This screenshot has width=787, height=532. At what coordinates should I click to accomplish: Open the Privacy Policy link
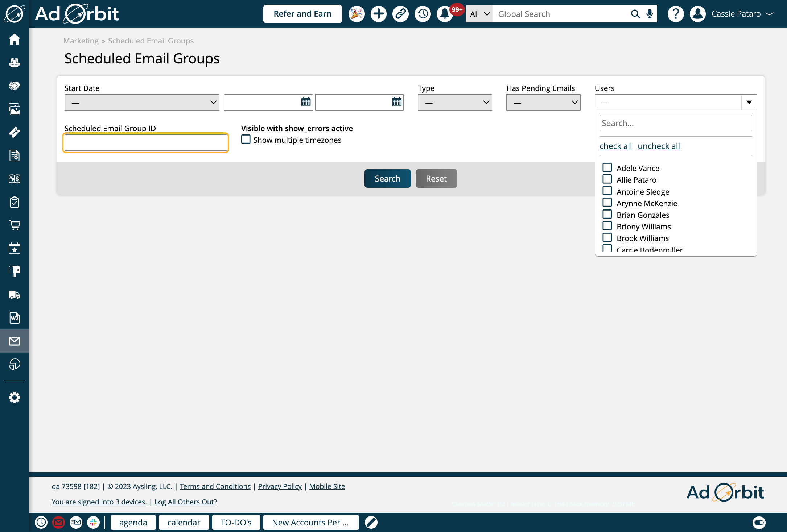click(x=280, y=486)
